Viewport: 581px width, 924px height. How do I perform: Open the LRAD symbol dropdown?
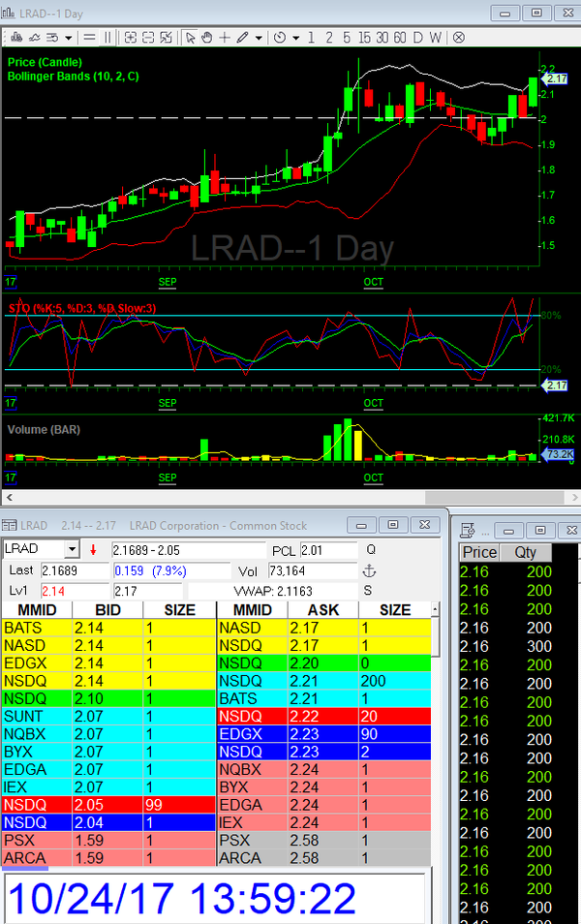point(71,549)
